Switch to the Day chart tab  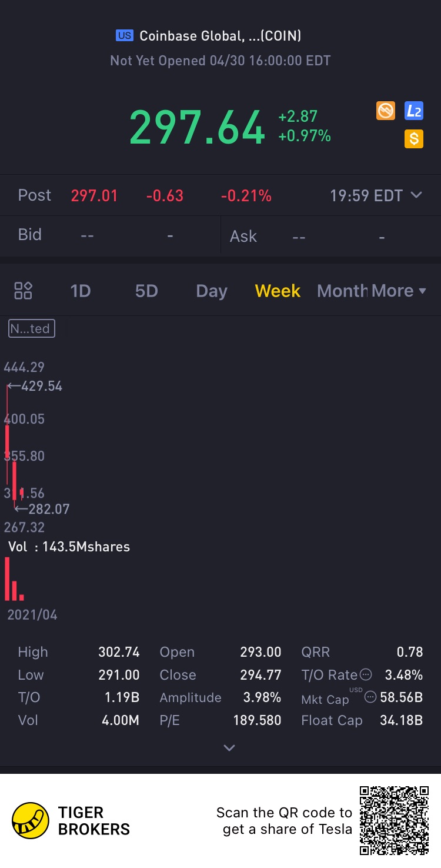click(x=212, y=291)
